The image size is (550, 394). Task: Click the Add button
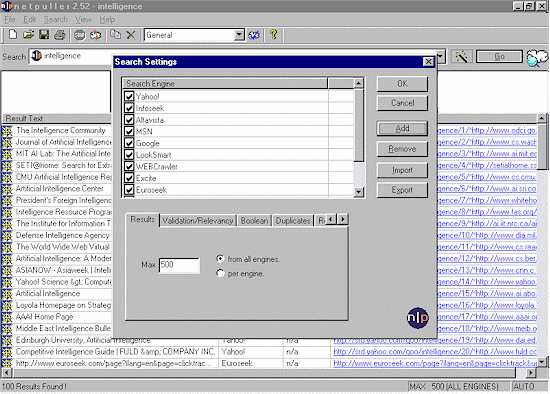tap(402, 128)
